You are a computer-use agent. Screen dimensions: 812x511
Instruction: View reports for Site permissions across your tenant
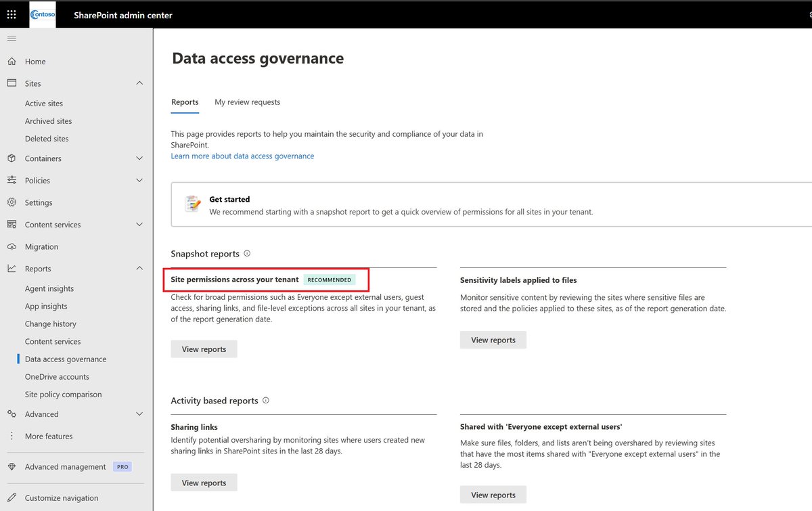[x=204, y=349]
